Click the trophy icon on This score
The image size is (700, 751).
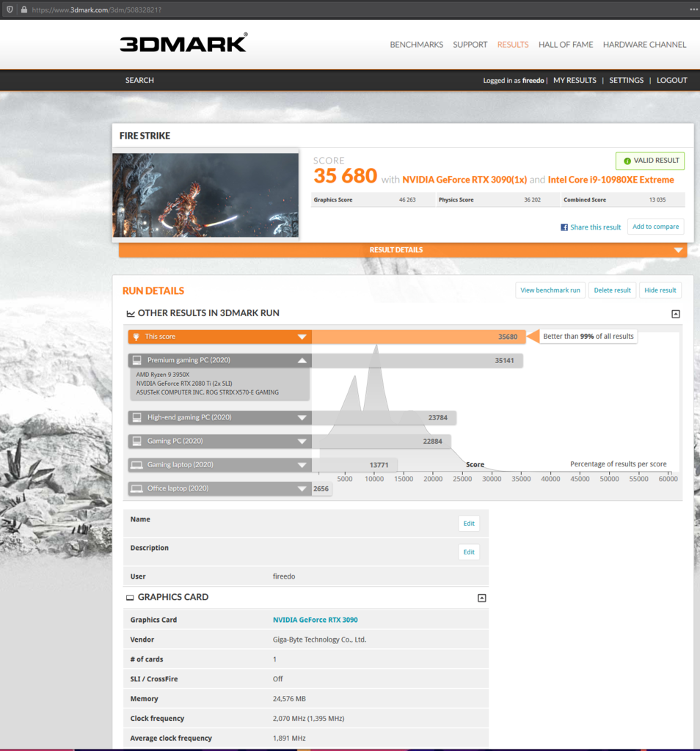[136, 337]
